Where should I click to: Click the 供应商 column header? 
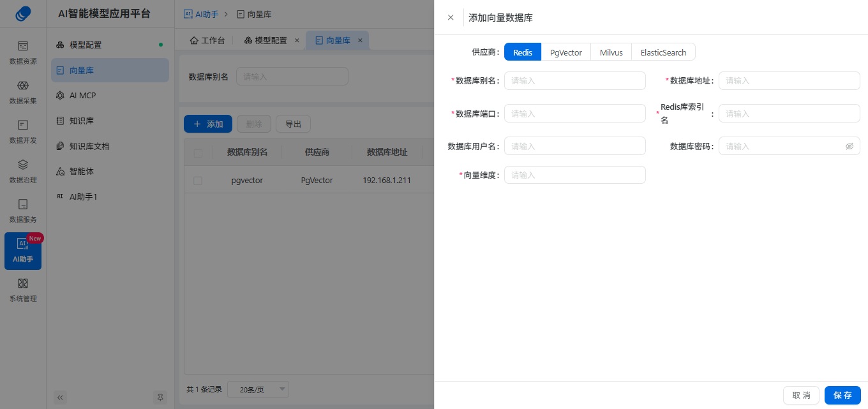point(317,152)
